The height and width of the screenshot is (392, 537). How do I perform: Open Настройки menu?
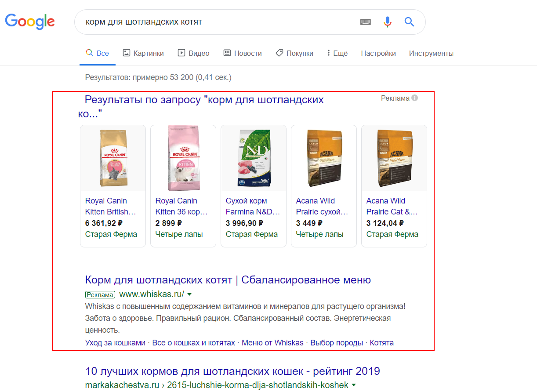pyautogui.click(x=378, y=53)
